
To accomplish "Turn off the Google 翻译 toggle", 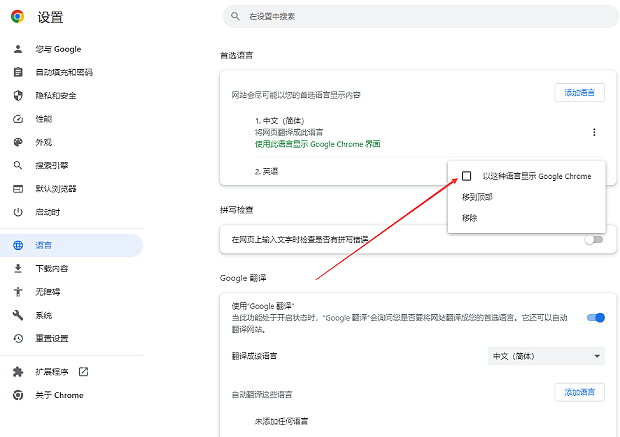I will tap(595, 318).
